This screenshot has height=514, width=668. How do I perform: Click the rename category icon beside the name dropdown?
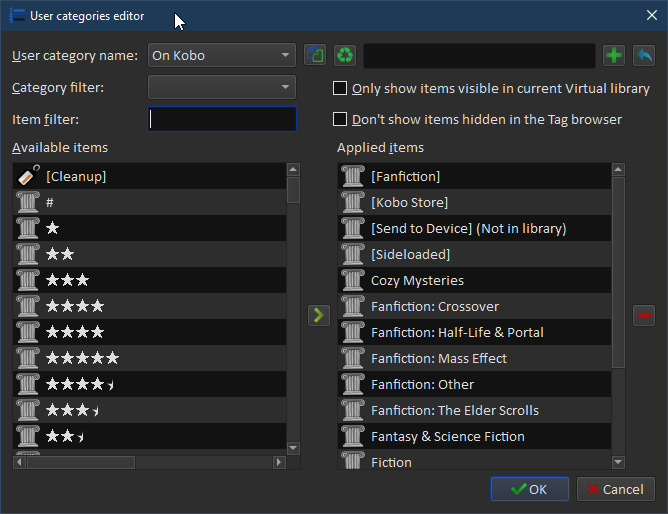click(x=316, y=55)
